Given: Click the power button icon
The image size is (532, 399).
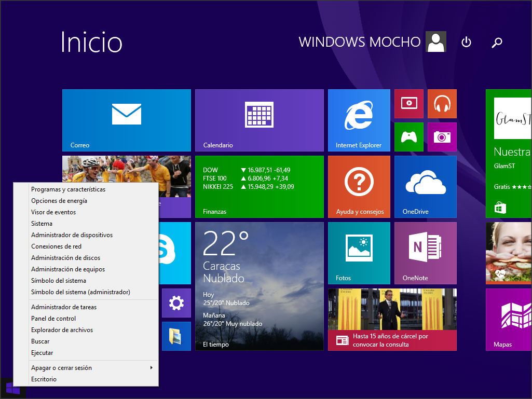Looking at the screenshot, I should coord(466,42).
